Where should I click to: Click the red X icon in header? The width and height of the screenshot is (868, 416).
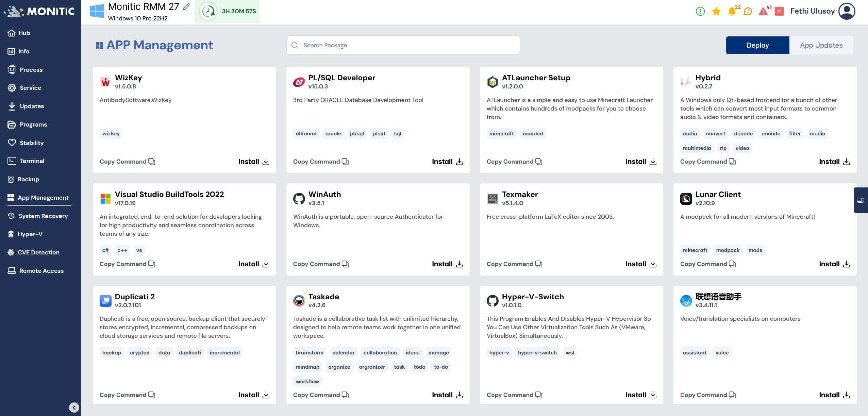pos(779,11)
